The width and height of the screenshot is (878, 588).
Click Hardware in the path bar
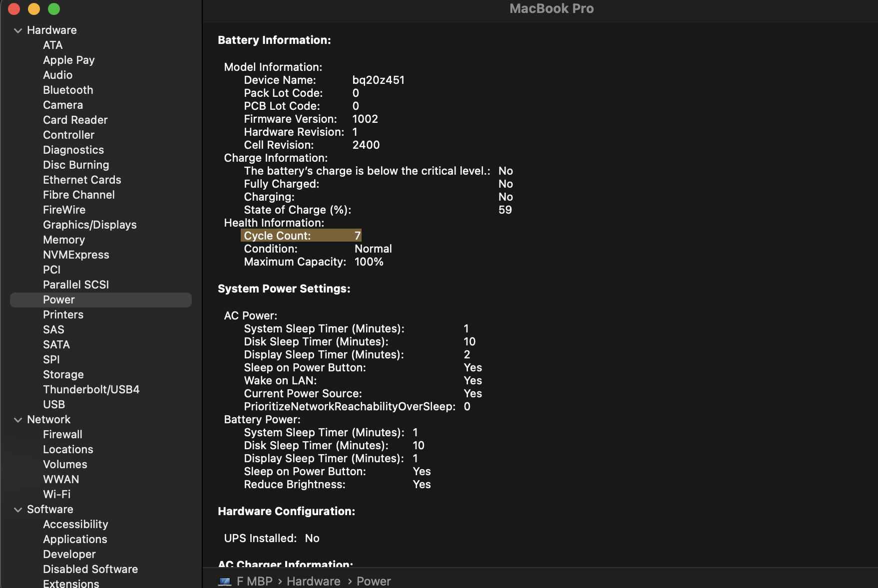[313, 582]
